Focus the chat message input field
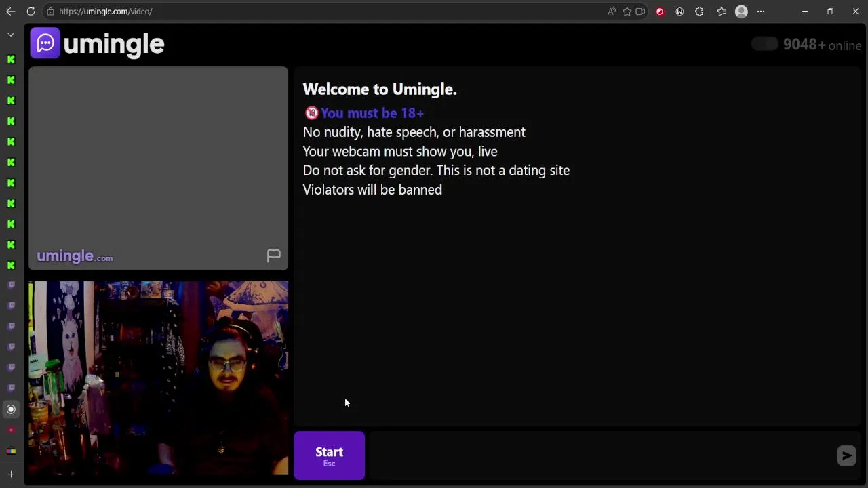Screen dimensions: 868x488 click(600, 455)
